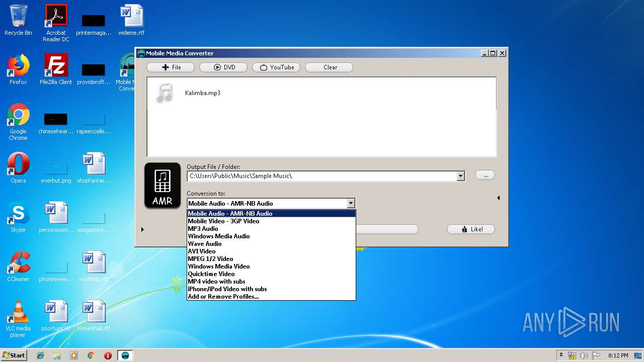Image resolution: width=644 pixels, height=362 pixels.
Task: Add a file with the File button
Action: [171, 67]
